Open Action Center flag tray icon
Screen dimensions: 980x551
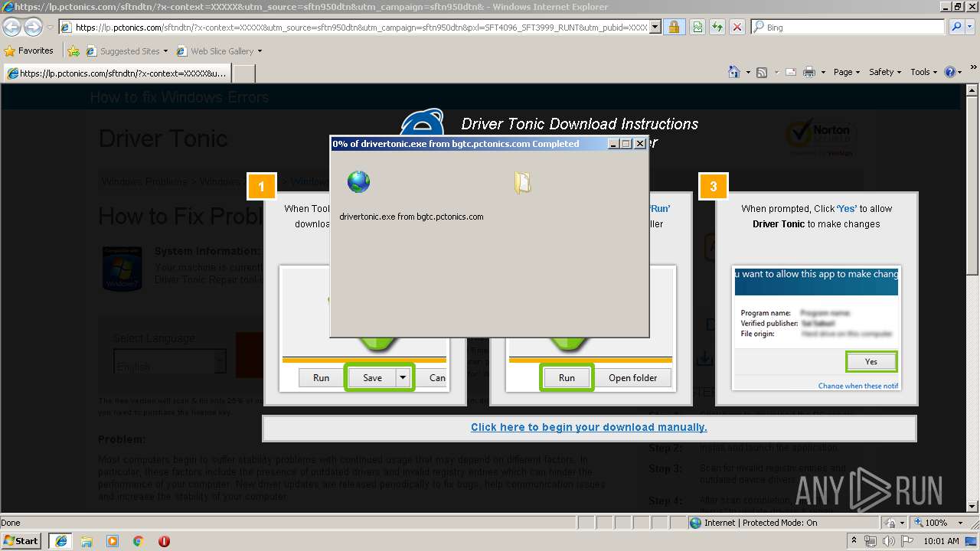click(907, 541)
